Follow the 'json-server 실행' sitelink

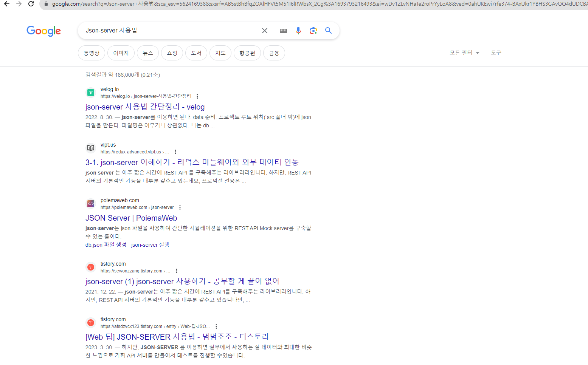tap(150, 245)
